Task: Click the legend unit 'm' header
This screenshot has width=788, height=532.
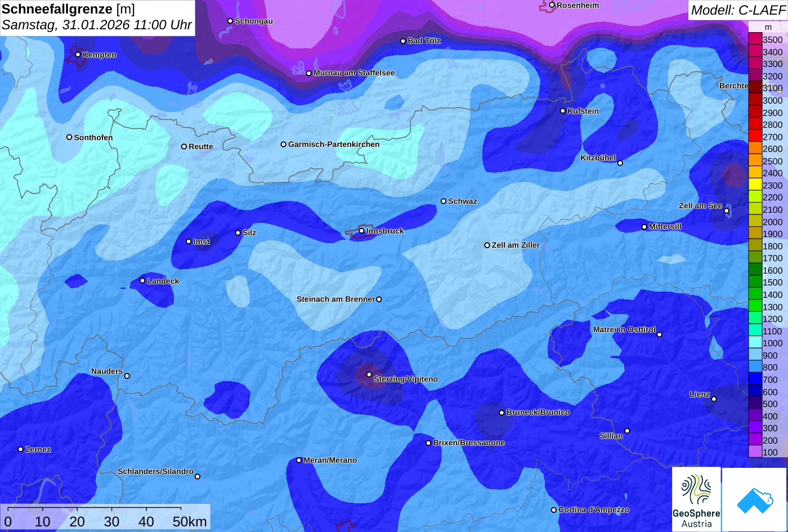Action: click(768, 27)
